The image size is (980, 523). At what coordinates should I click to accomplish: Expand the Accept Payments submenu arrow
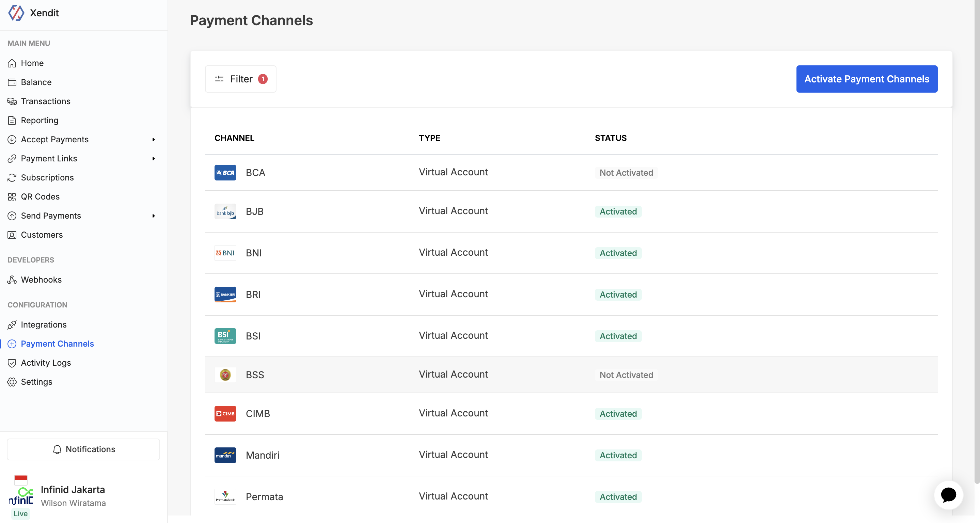[x=154, y=140]
